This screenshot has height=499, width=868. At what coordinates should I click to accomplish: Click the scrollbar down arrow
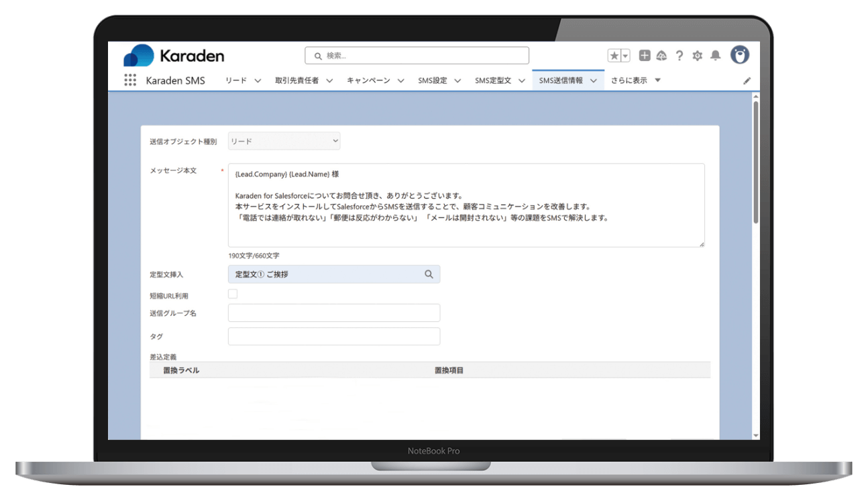click(756, 435)
